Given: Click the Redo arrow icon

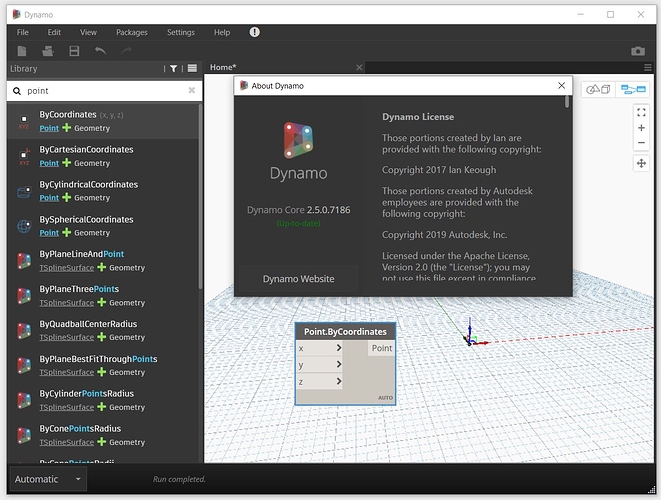Looking at the screenshot, I should tap(126, 51).
